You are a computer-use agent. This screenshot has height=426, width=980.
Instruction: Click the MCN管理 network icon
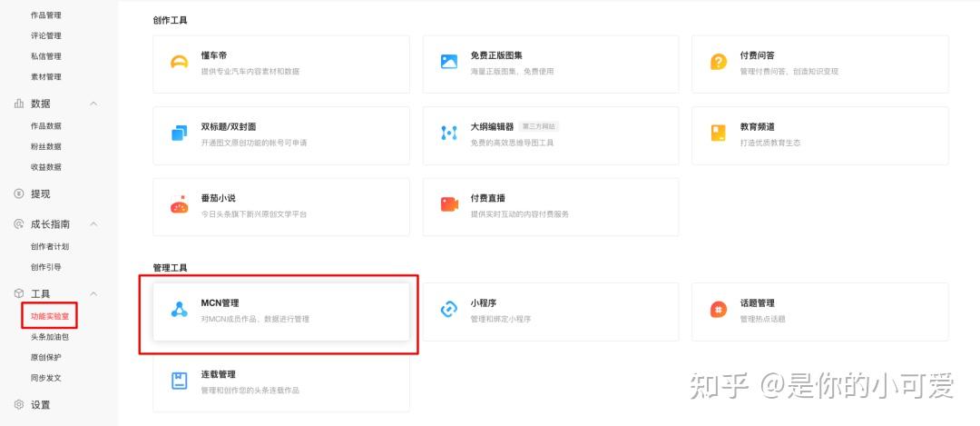click(180, 309)
